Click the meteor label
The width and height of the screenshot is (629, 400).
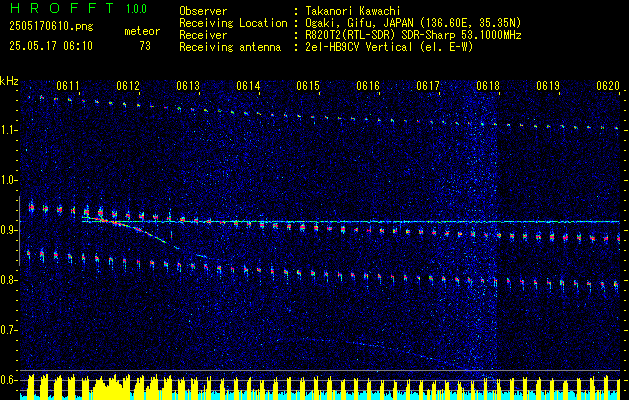coord(142,31)
